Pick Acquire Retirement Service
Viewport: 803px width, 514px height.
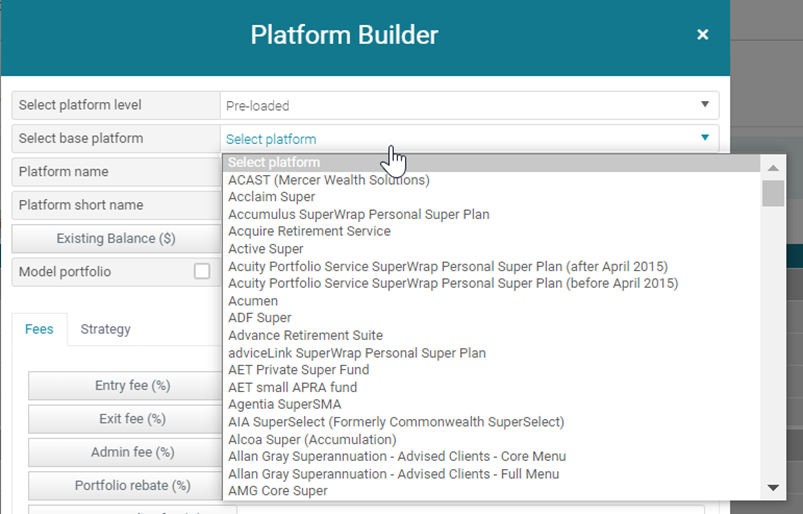(492, 231)
